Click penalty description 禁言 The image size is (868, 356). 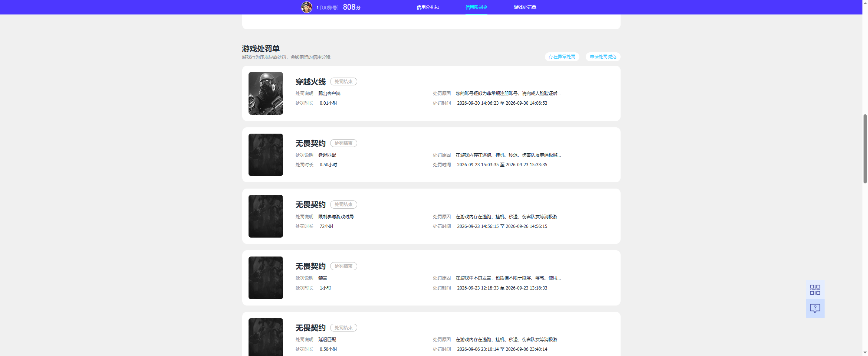(323, 278)
